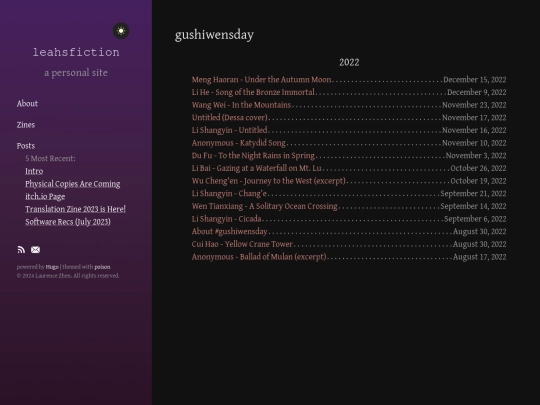
Task: Open Li He - Song of the Bronze Immortal
Action: [253, 92]
